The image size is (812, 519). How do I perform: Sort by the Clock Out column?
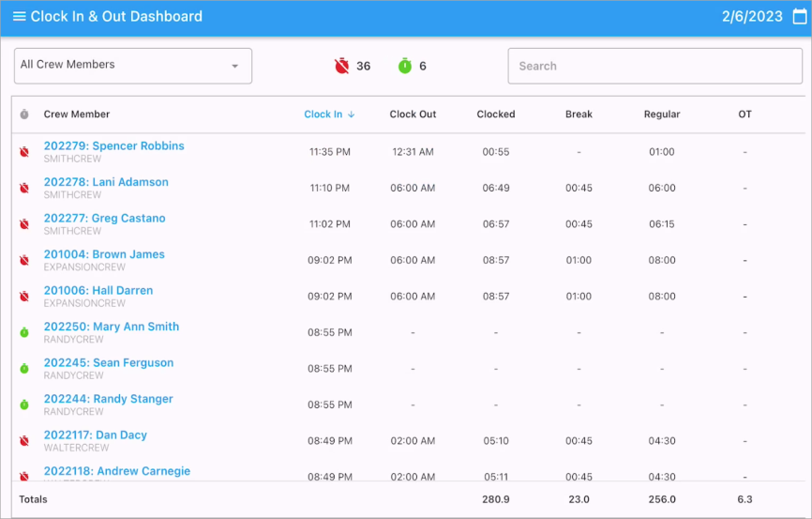point(413,114)
